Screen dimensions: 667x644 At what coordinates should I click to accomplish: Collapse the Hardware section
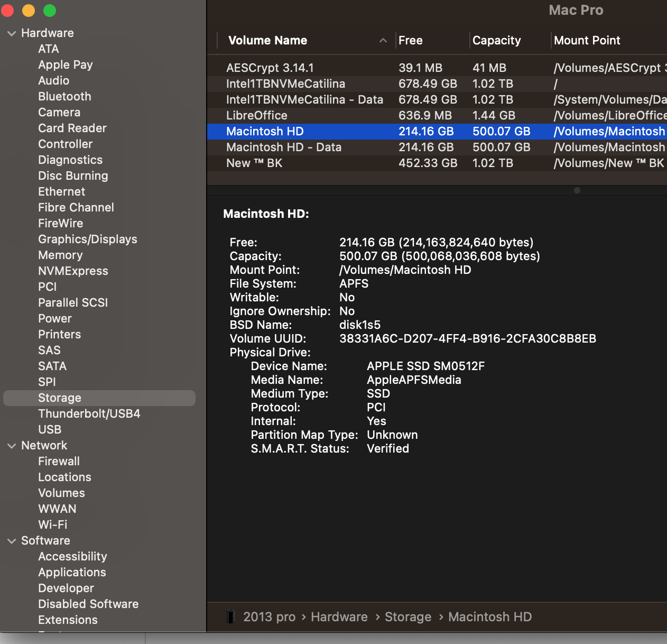coord(12,33)
